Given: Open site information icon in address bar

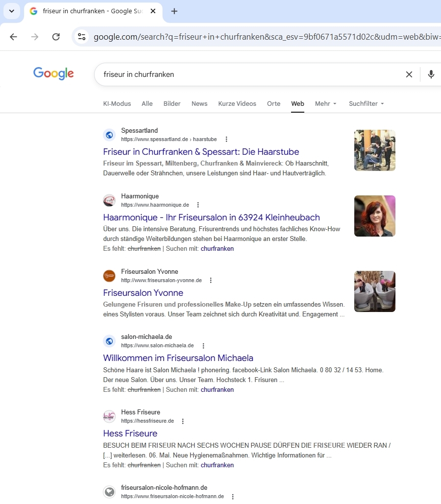Looking at the screenshot, I should point(82,37).
